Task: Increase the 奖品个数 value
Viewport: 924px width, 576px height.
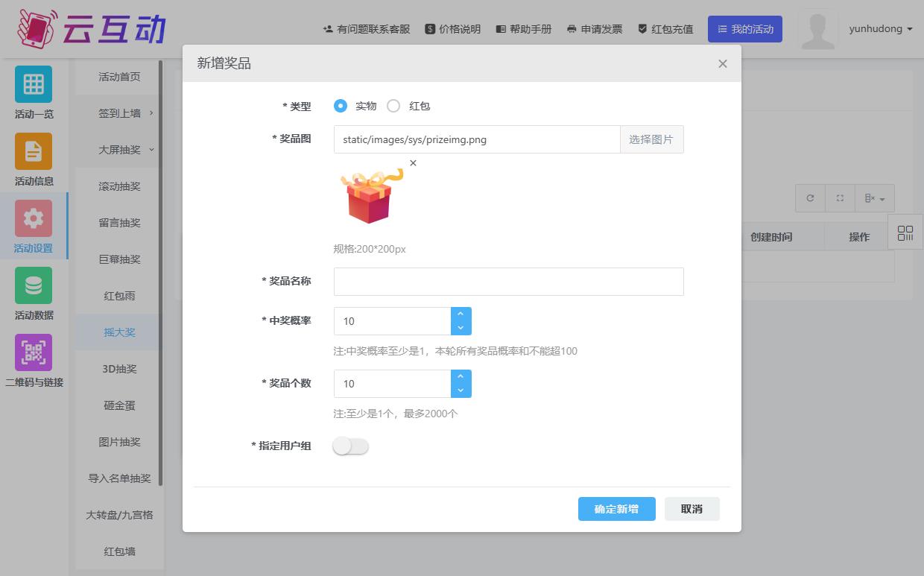Action: coord(461,377)
